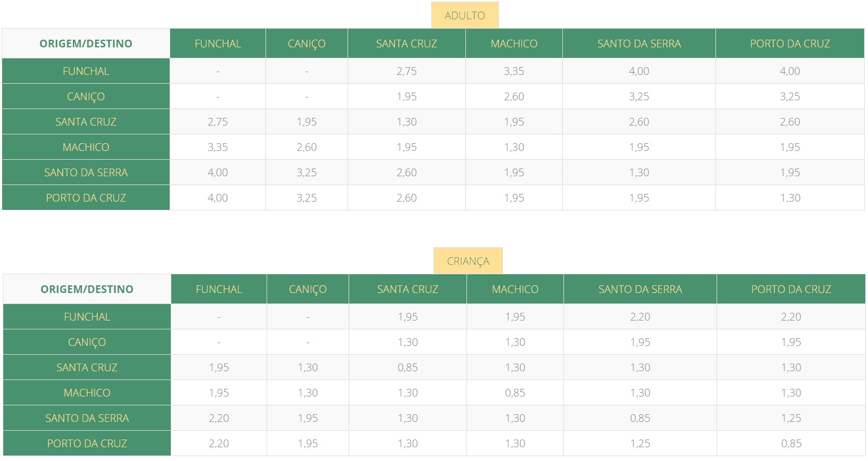Image resolution: width=868 pixels, height=461 pixels.
Task: Click SANTA CRUZ column header in adult table
Action: click(406, 44)
